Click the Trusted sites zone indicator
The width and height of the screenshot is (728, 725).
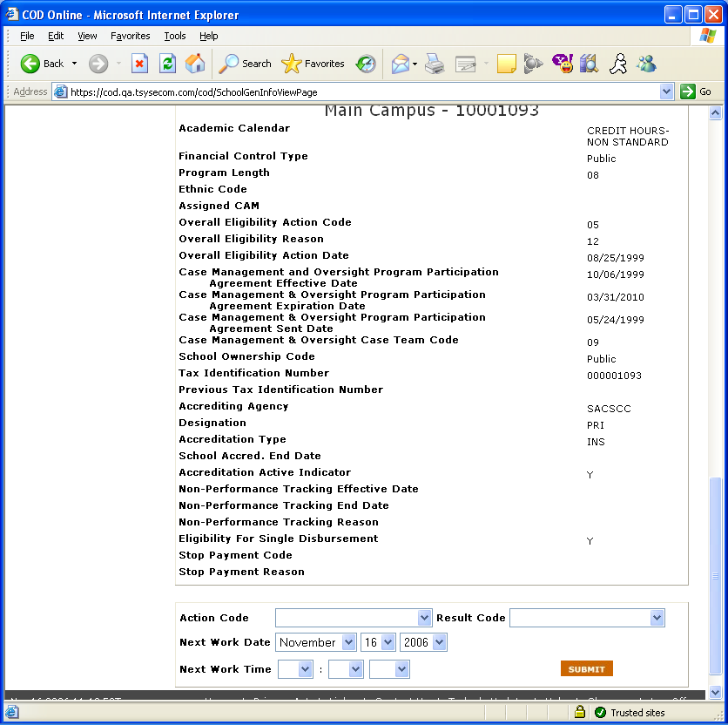[630, 713]
